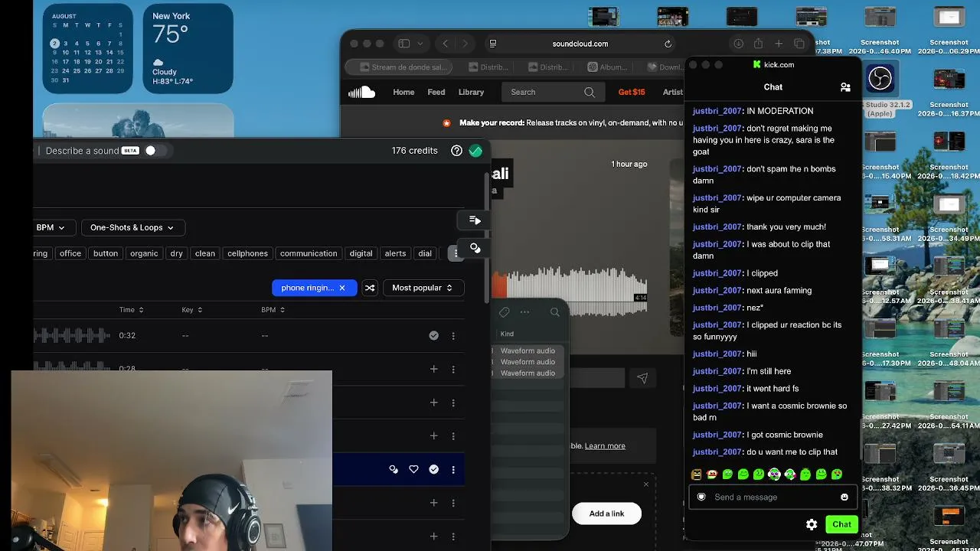
Task: Select the button tag
Action: click(106, 253)
